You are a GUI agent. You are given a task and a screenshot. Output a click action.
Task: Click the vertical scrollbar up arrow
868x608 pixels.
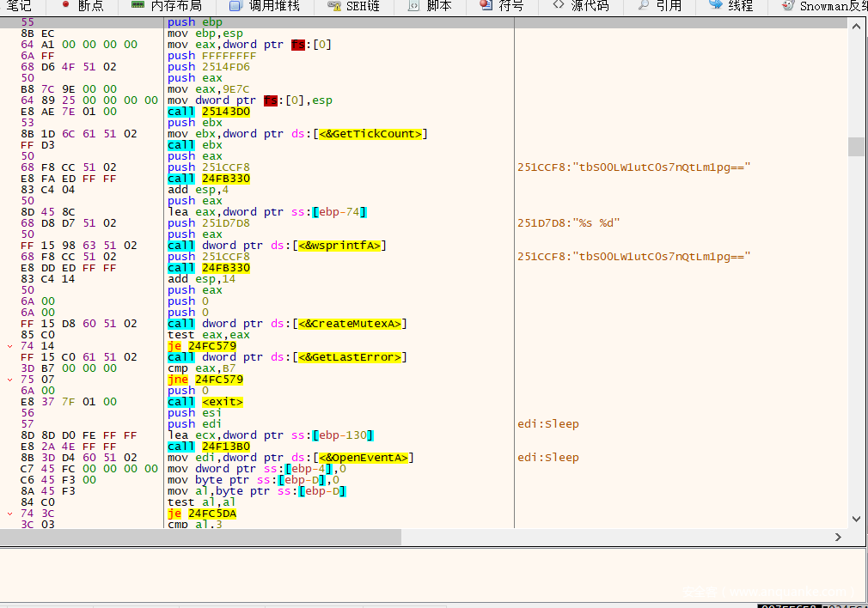point(856,27)
